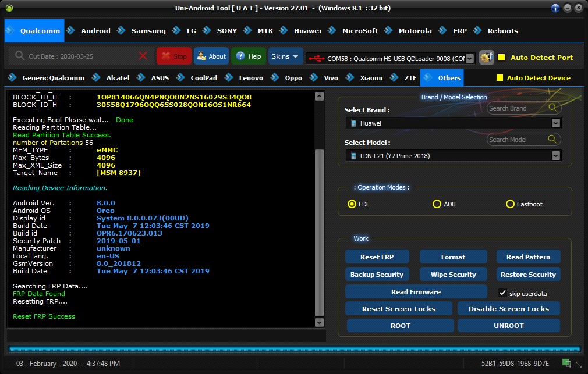Click the green app logo icon
Image resolution: width=588 pixels, height=374 pixels.
click(x=9, y=8)
